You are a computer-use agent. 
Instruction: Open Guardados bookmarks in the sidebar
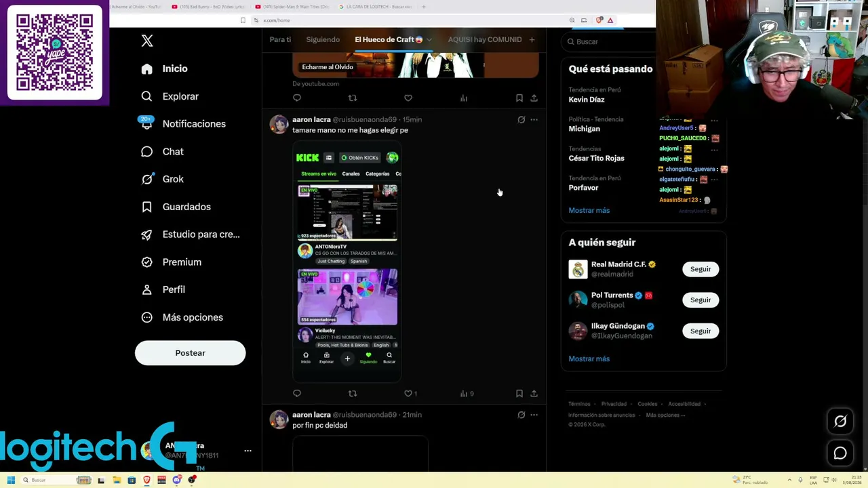click(x=176, y=207)
